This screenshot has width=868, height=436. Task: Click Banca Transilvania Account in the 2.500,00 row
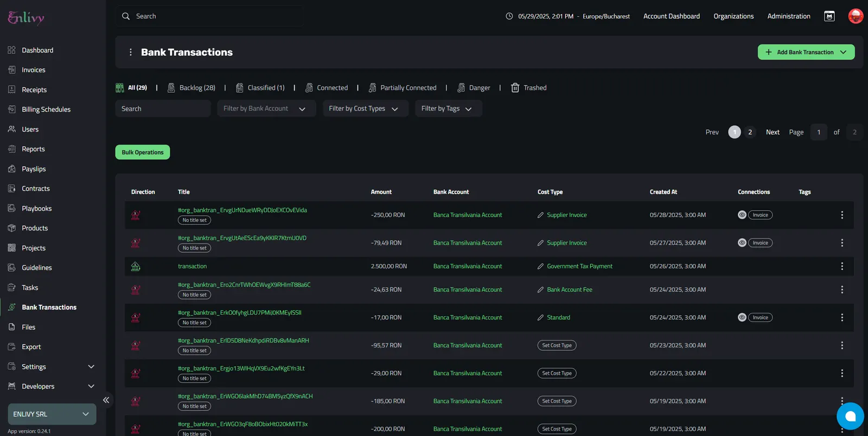pos(468,266)
